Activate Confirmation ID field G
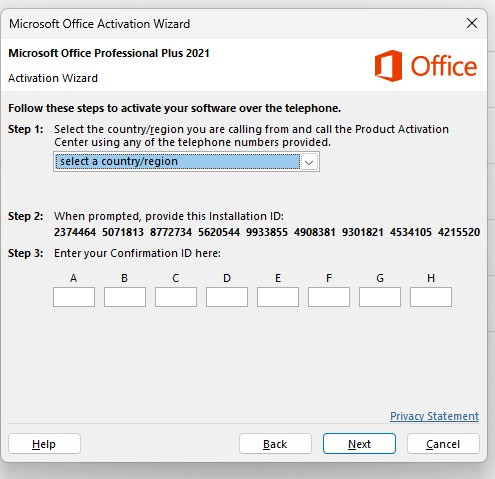Screen dimensions: 495x479 click(380, 297)
